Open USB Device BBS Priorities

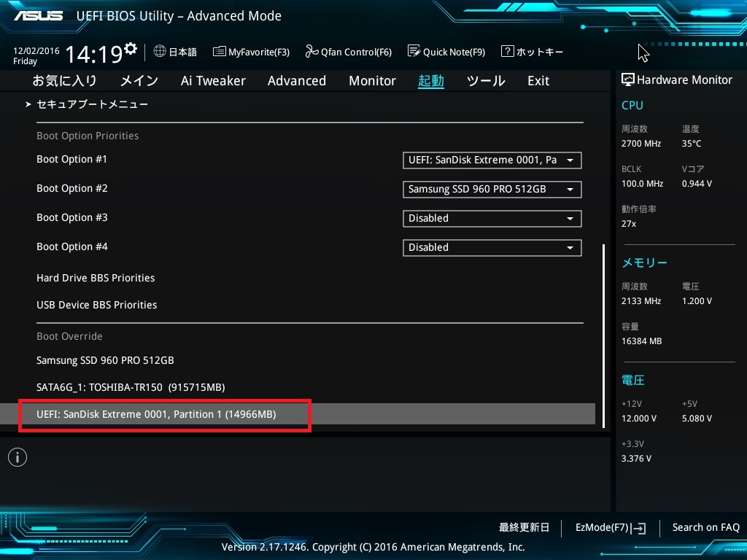pyautogui.click(x=97, y=305)
